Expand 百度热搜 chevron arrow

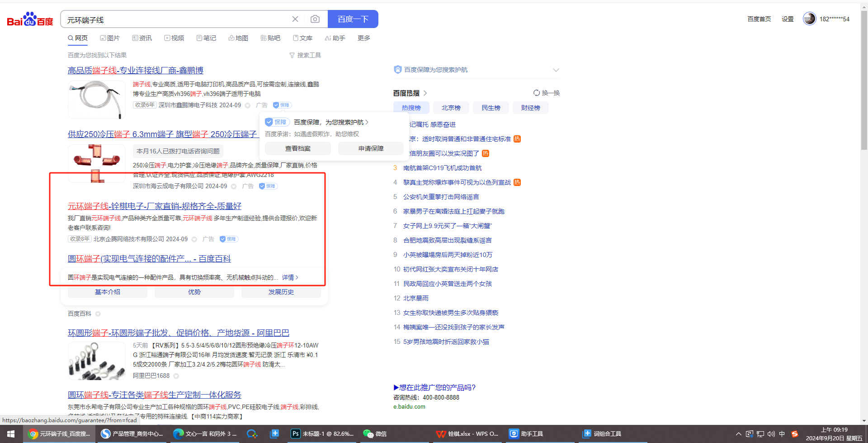(425, 93)
